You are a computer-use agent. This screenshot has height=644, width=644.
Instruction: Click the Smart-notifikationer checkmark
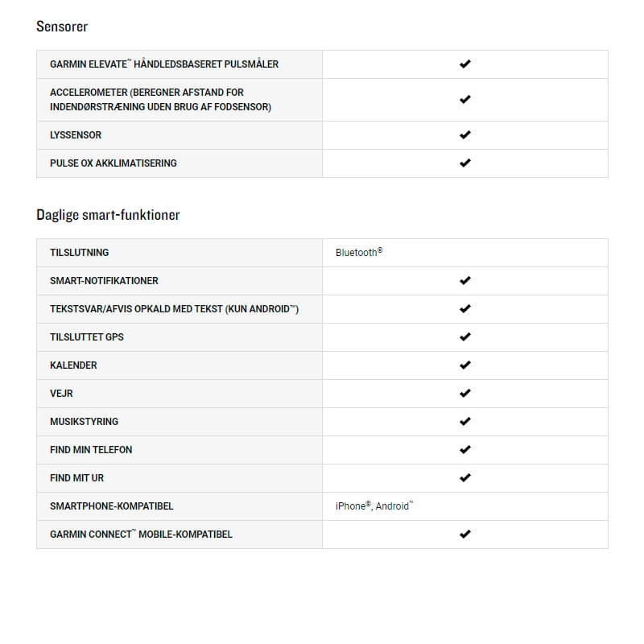(464, 281)
